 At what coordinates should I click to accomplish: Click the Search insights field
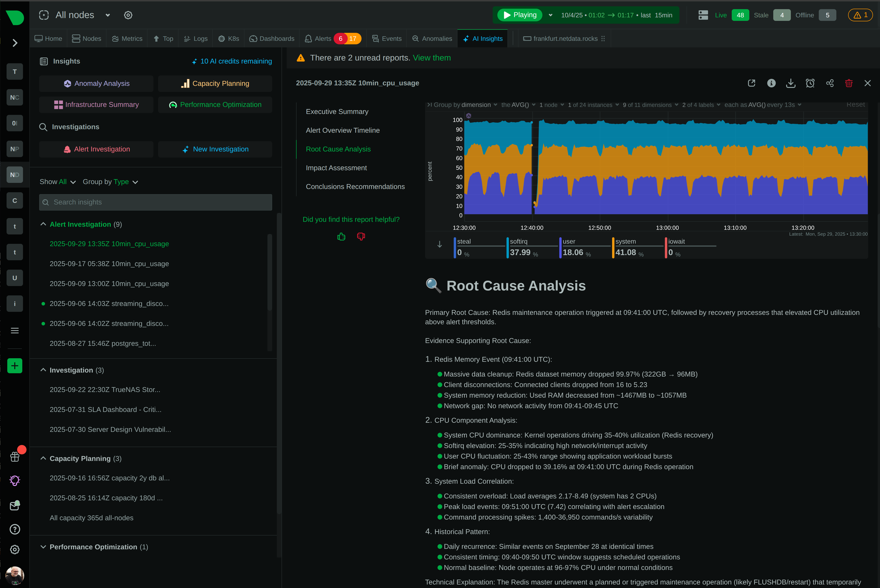tap(155, 202)
